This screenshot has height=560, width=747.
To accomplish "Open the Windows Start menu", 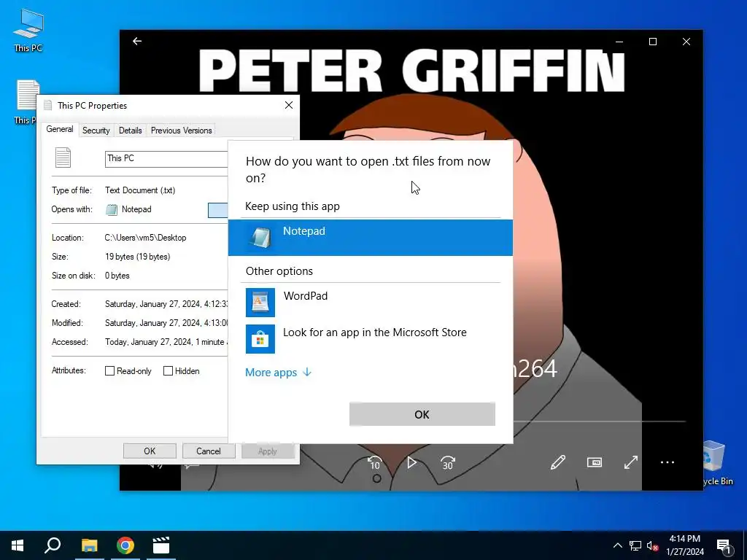I will coord(18,545).
